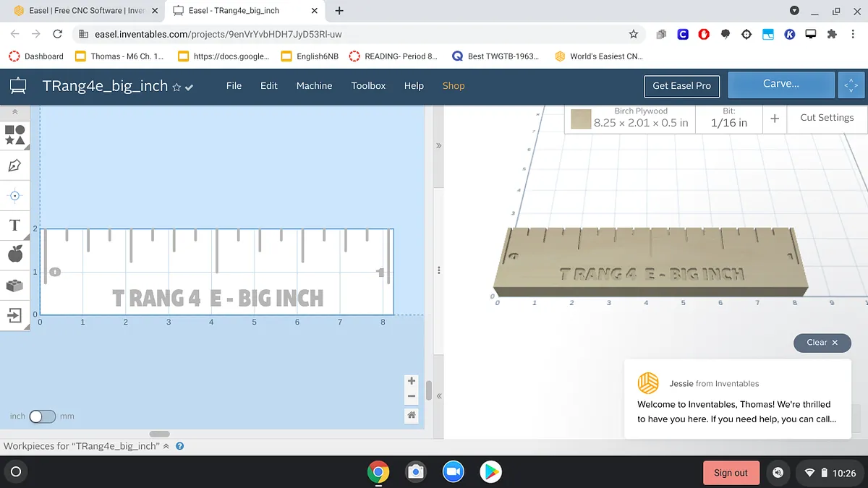Click the Get Easel Pro button
868x488 pixels.
pos(681,85)
